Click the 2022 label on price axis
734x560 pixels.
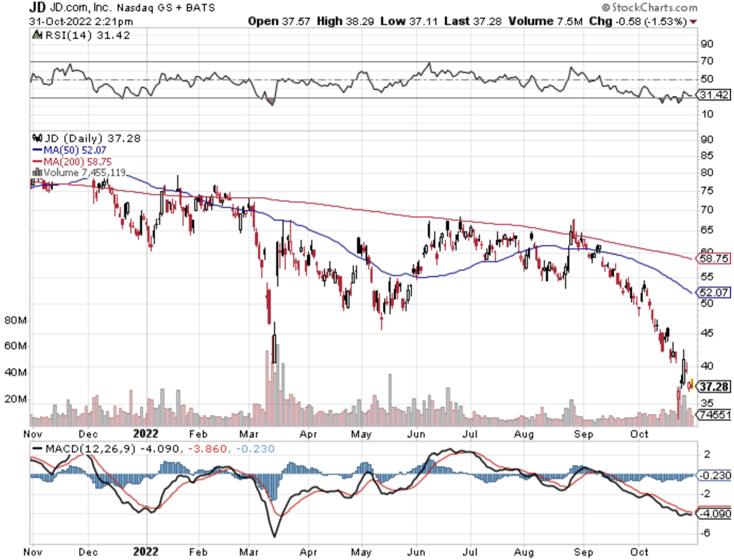[x=146, y=433]
